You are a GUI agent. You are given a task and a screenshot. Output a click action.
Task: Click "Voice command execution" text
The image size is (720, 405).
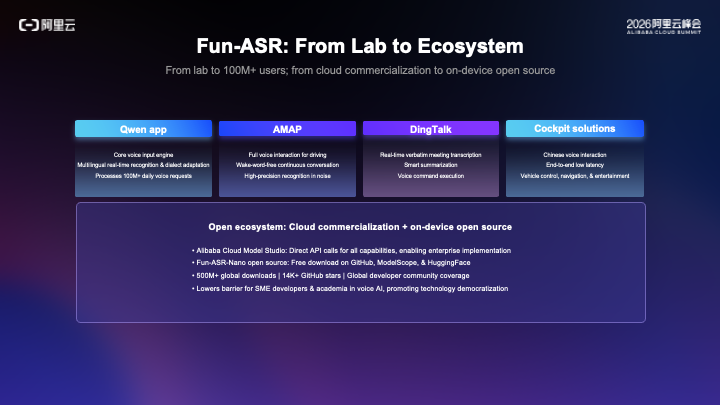pos(431,176)
